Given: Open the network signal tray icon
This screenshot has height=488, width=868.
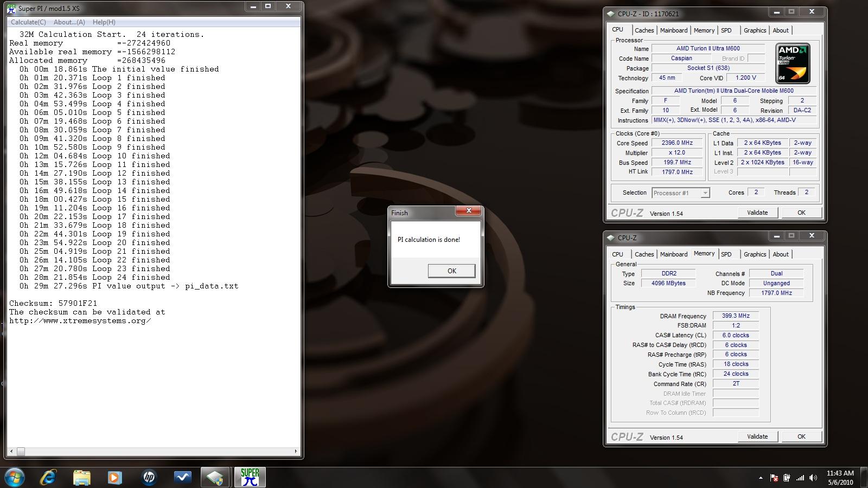Looking at the screenshot, I should click(x=800, y=478).
